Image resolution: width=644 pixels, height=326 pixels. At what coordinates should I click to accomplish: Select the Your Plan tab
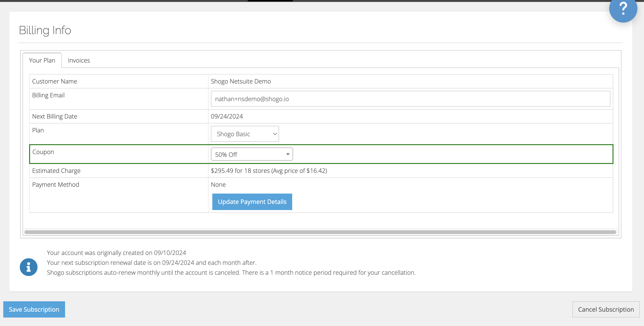[x=42, y=60]
